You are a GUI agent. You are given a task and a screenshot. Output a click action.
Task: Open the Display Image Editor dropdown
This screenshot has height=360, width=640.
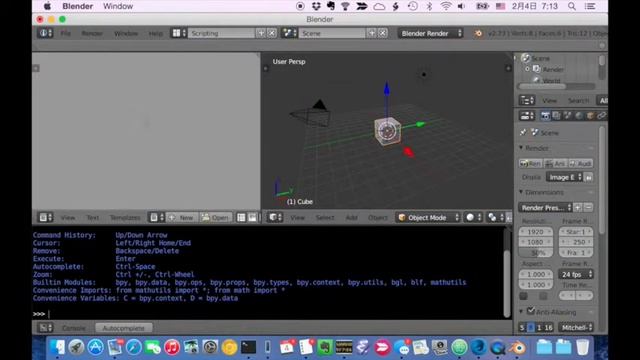pyautogui.click(x=564, y=177)
